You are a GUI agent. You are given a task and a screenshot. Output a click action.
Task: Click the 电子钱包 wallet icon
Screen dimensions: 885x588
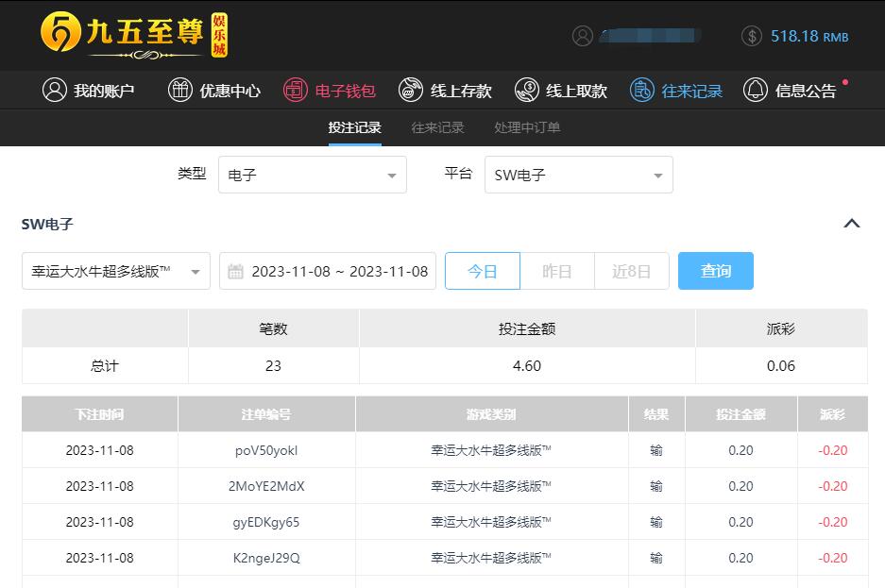tap(296, 91)
